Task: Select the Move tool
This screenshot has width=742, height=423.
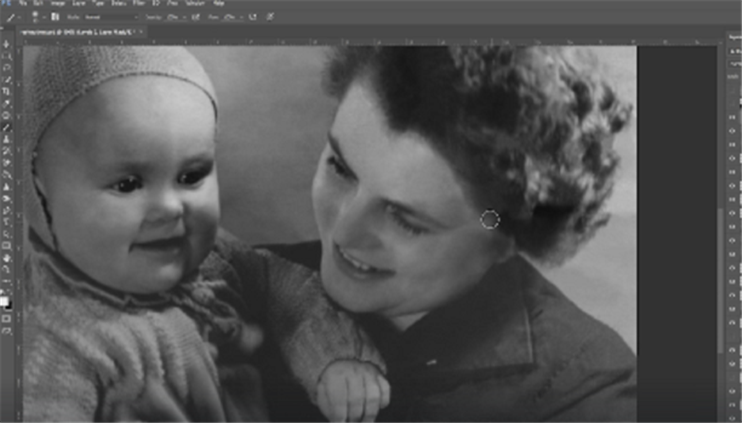Action: pyautogui.click(x=7, y=45)
